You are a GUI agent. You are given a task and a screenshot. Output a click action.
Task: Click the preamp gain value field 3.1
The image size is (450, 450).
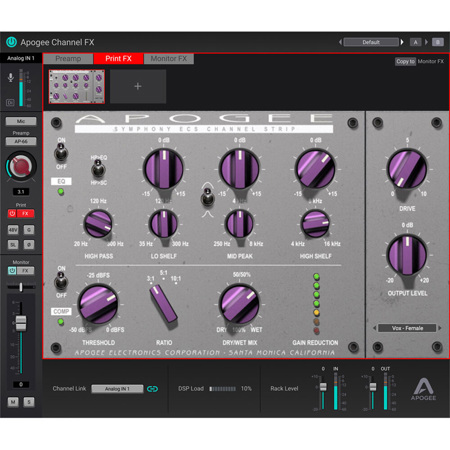point(21,192)
